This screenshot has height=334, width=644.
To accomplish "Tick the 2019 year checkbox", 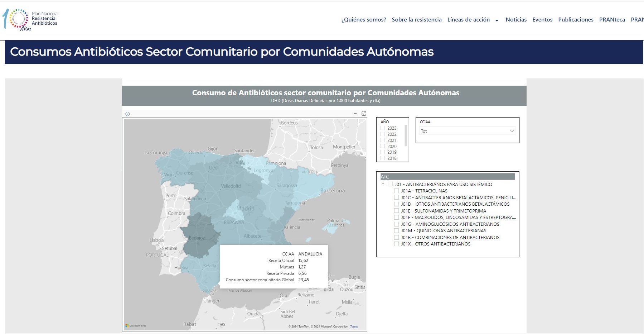I will click(383, 152).
